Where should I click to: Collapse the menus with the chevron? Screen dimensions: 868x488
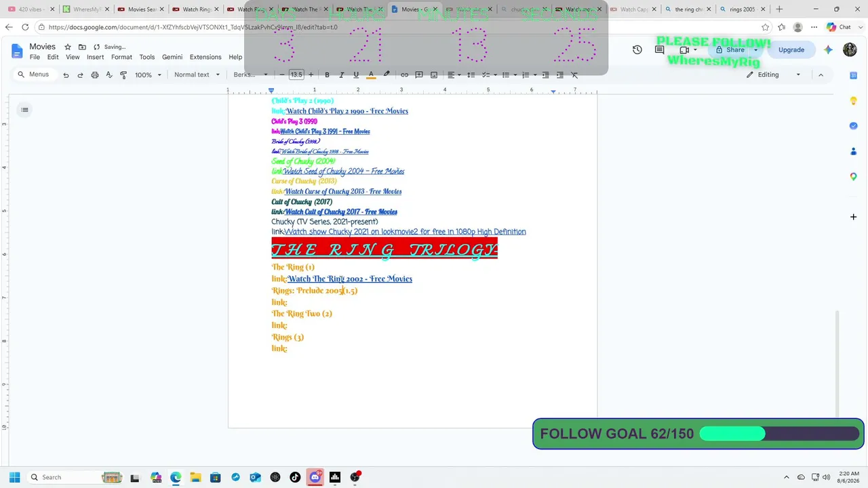[x=821, y=75]
